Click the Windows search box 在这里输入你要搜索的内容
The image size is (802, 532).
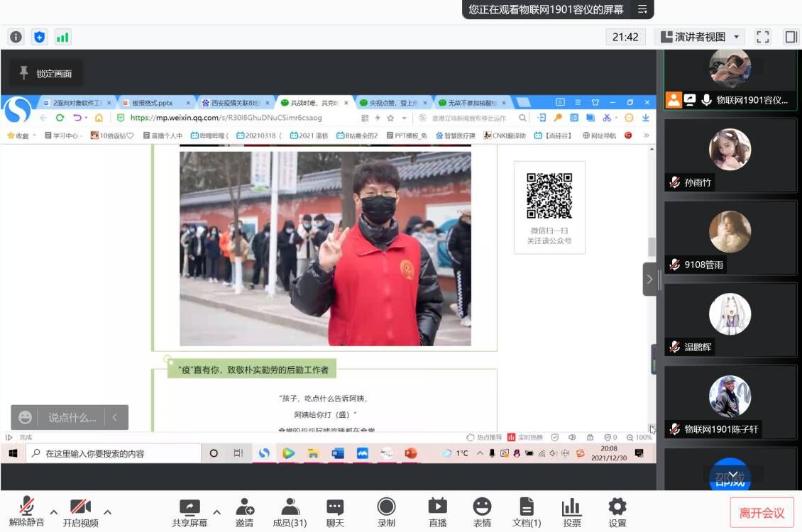click(114, 453)
